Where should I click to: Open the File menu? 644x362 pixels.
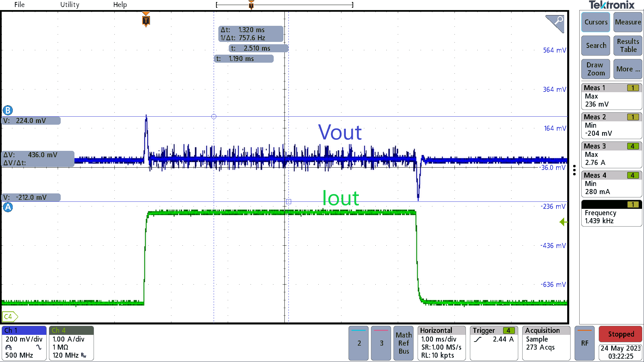[19, 5]
